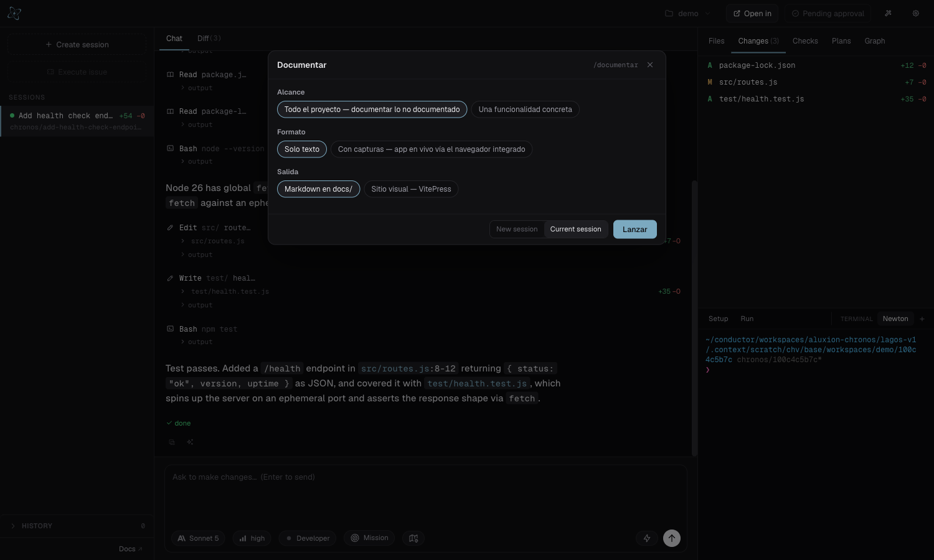The width and height of the screenshot is (934, 560).
Task: Open the Checks tab
Action: pos(805,41)
